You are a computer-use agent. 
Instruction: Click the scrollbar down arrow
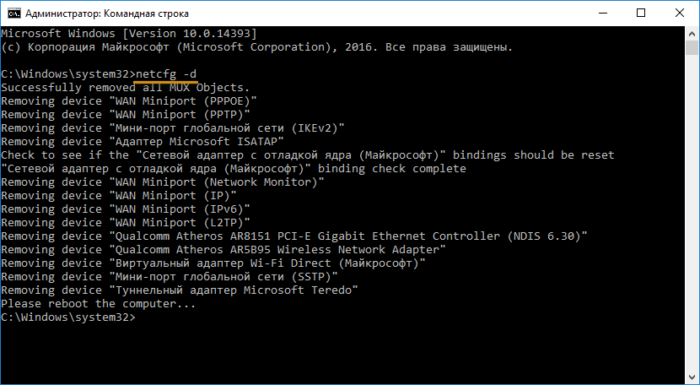point(692,377)
